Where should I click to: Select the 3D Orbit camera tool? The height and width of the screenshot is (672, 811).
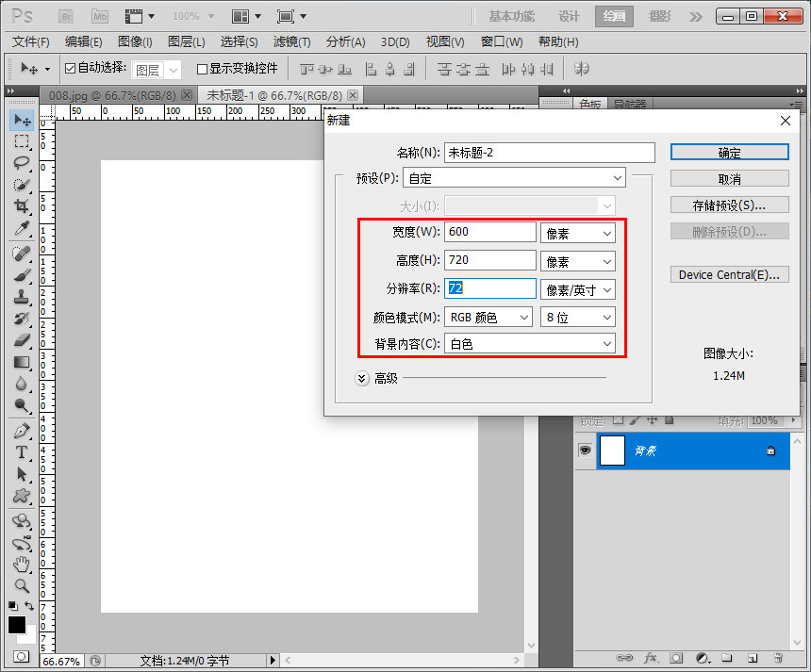(x=22, y=543)
